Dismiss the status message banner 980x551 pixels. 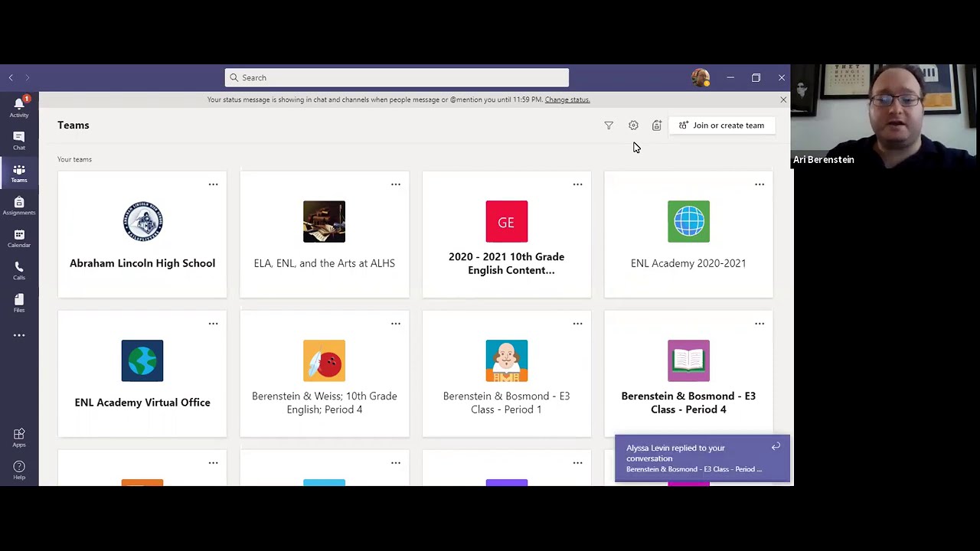tap(783, 99)
